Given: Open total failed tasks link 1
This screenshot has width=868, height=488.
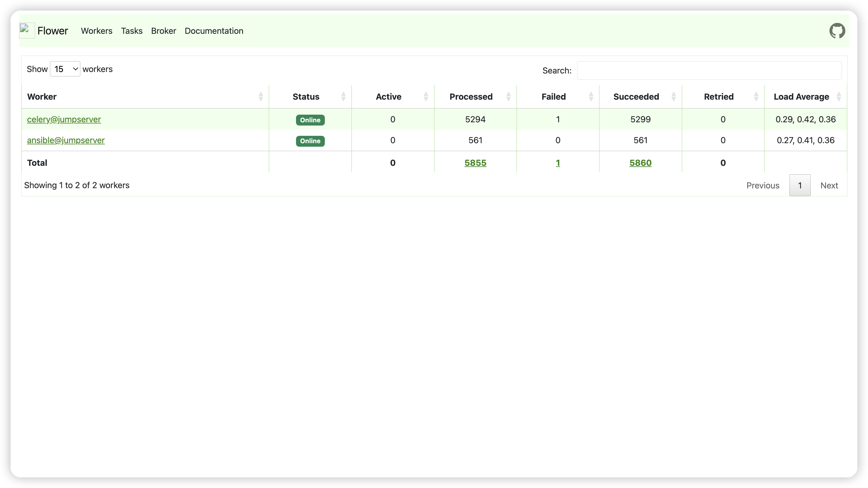Looking at the screenshot, I should coord(558,163).
